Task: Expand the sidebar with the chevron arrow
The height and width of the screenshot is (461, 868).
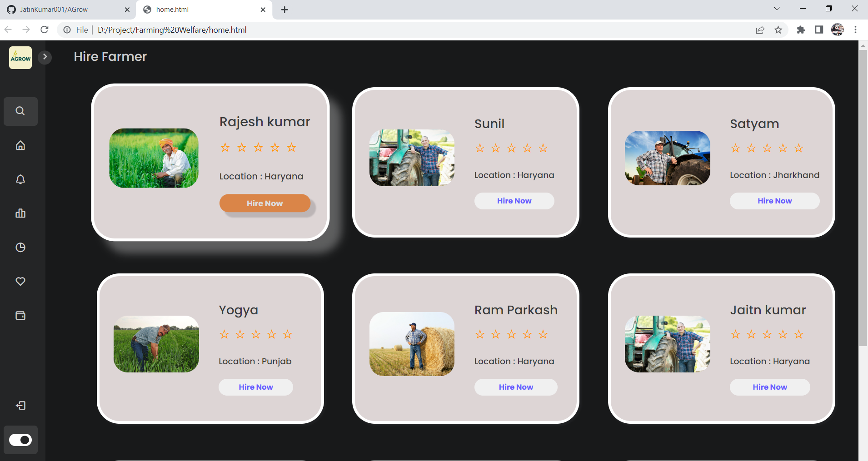Action: coord(45,57)
